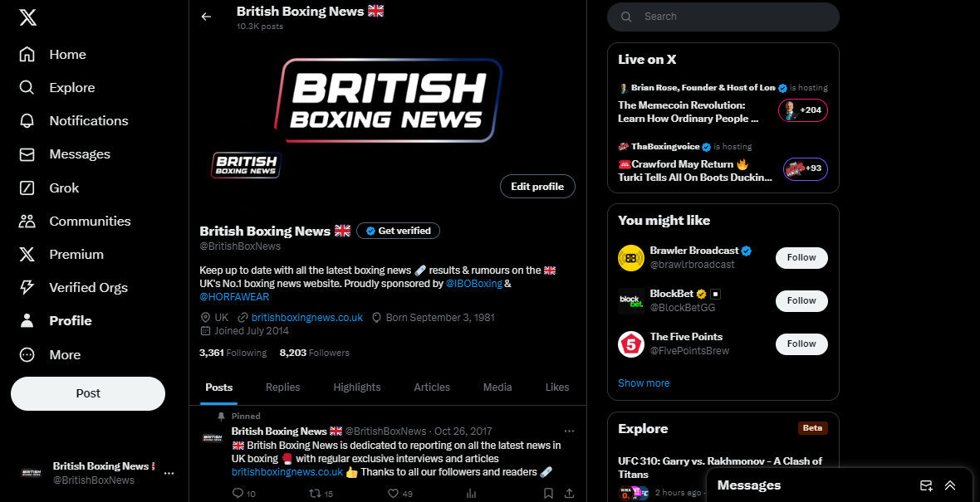
Task: Bookmark the pinned post
Action: [x=548, y=493]
